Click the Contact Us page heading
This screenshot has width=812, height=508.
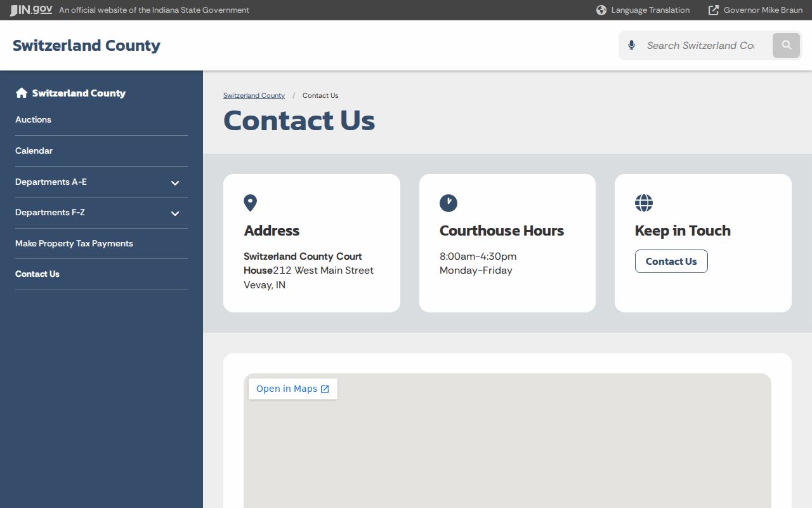[299, 121]
